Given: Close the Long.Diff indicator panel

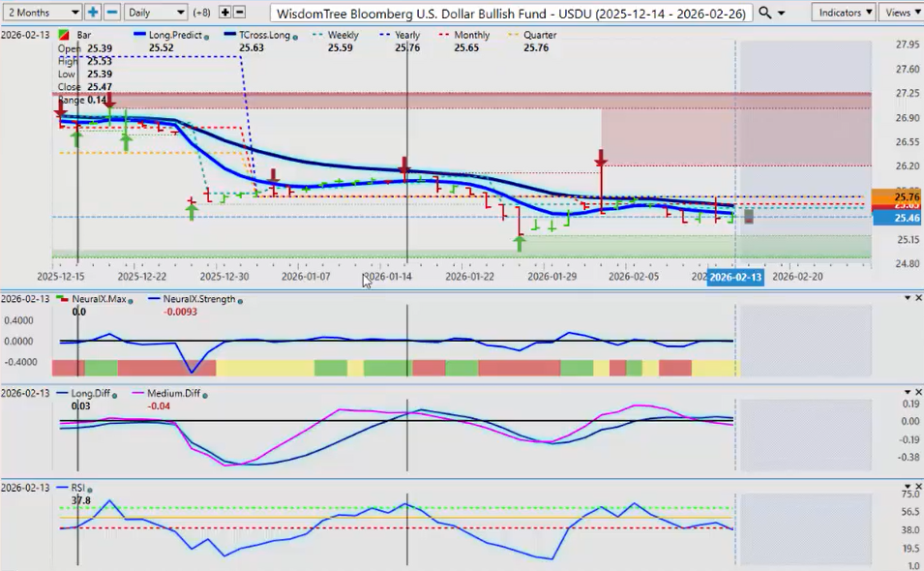Looking at the screenshot, I should (x=917, y=393).
